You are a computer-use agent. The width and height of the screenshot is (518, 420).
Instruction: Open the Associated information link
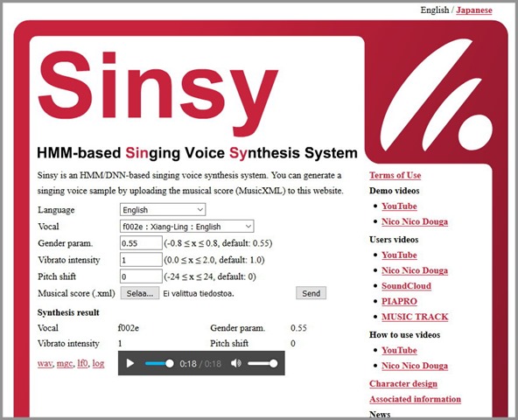click(415, 399)
